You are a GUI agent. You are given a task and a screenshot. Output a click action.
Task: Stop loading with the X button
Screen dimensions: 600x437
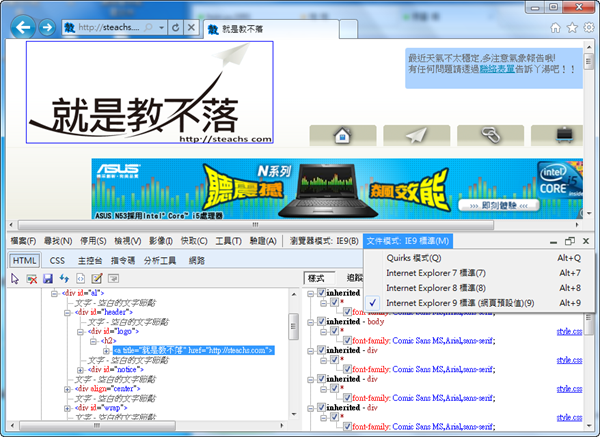click(x=191, y=28)
